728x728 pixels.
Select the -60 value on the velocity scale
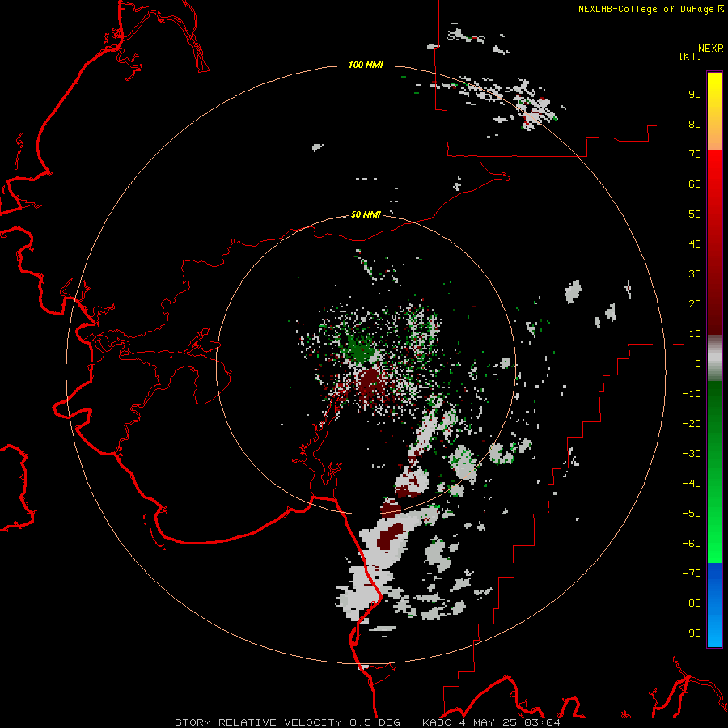pyautogui.click(x=692, y=544)
